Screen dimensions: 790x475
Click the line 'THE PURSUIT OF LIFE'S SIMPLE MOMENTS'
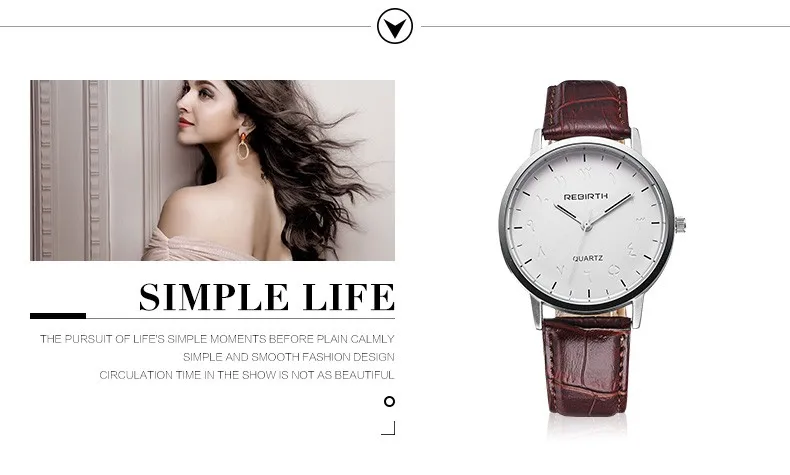[153, 339]
